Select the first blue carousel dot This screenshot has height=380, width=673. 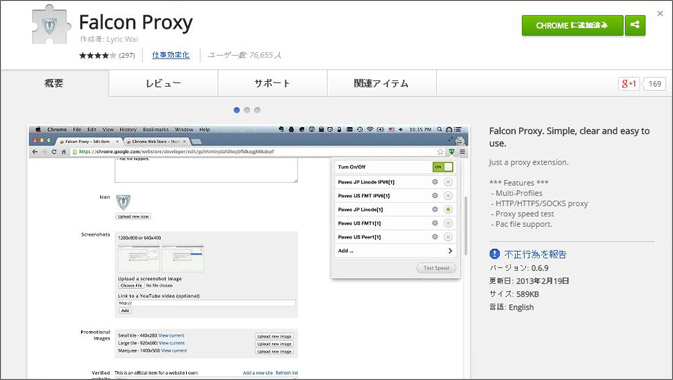click(236, 110)
